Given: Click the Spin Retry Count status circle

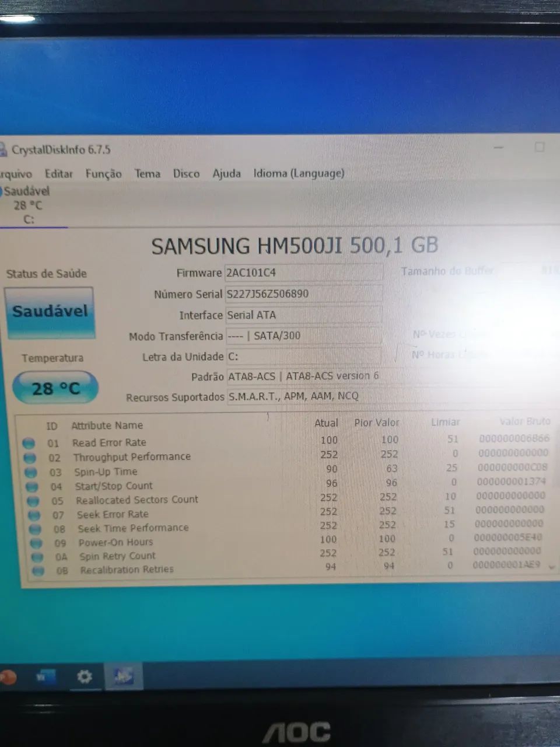Looking at the screenshot, I should 38,557.
